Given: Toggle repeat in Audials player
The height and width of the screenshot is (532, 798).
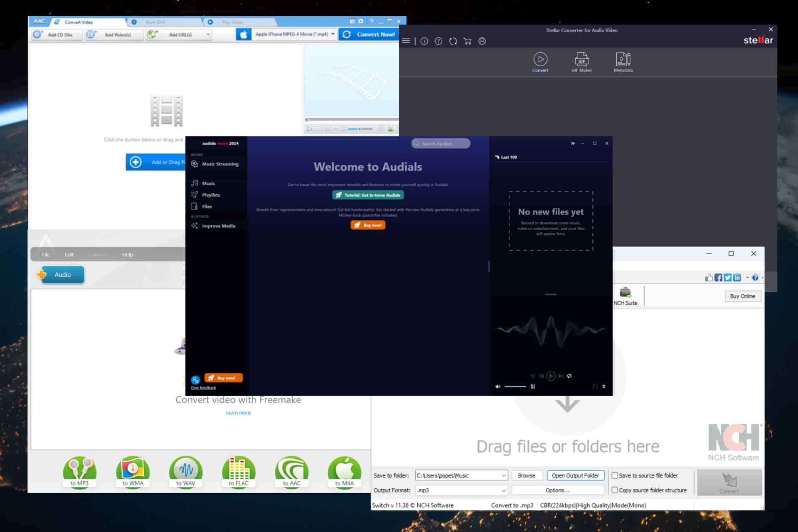Looking at the screenshot, I should click(x=569, y=376).
